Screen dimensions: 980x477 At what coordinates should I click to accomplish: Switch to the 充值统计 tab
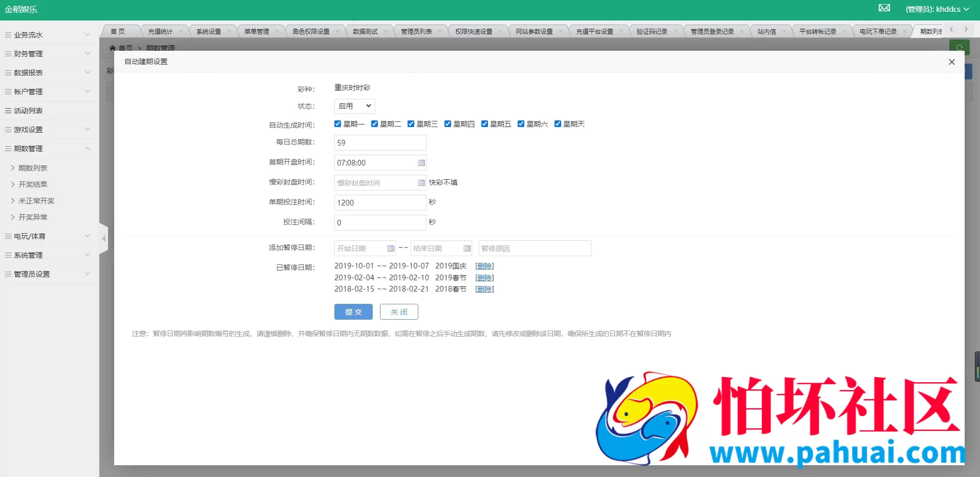[x=160, y=31]
